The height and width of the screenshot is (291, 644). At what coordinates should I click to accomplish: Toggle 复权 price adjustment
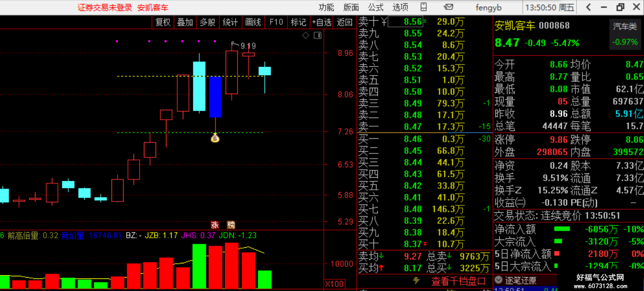(x=163, y=22)
